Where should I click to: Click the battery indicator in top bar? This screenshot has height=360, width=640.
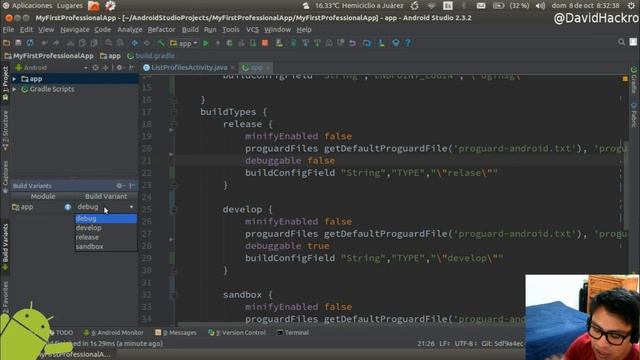click(x=498, y=6)
